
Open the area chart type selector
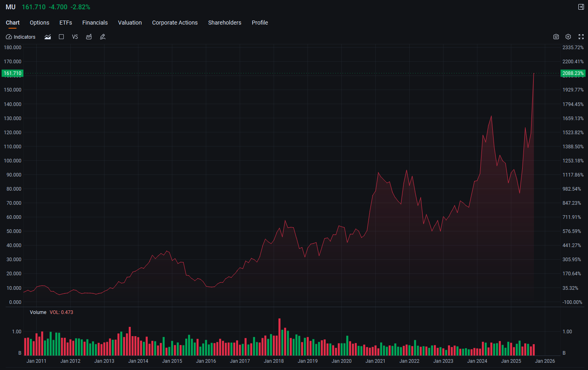(48, 37)
